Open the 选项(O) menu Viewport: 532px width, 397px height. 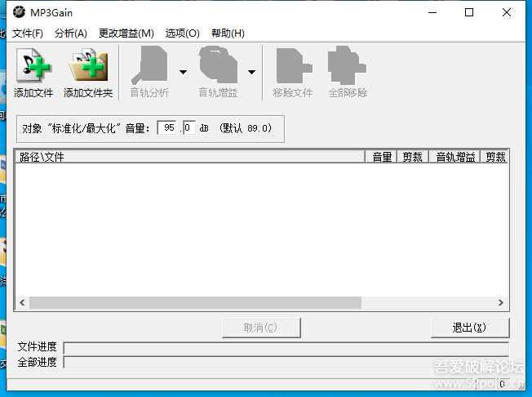coord(182,33)
